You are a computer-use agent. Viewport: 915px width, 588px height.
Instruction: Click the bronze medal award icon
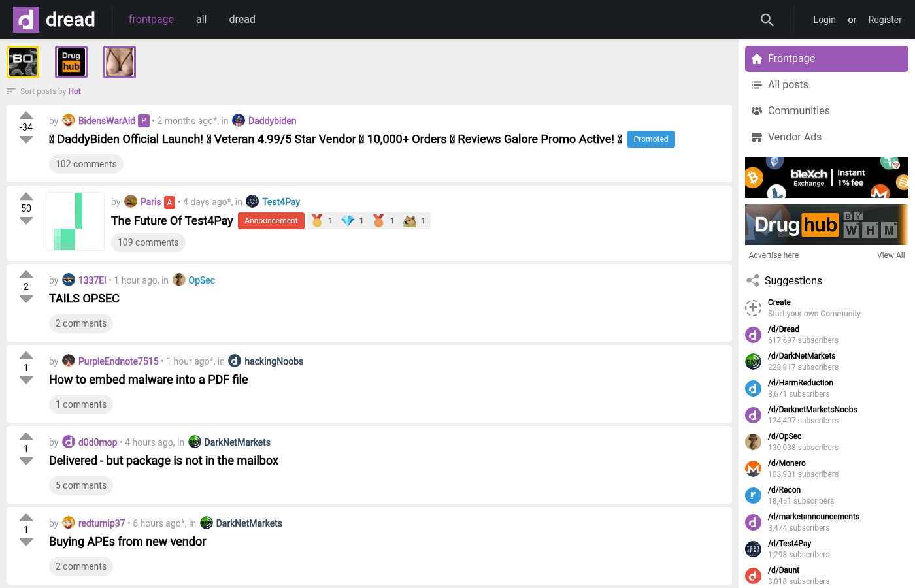tap(378, 221)
